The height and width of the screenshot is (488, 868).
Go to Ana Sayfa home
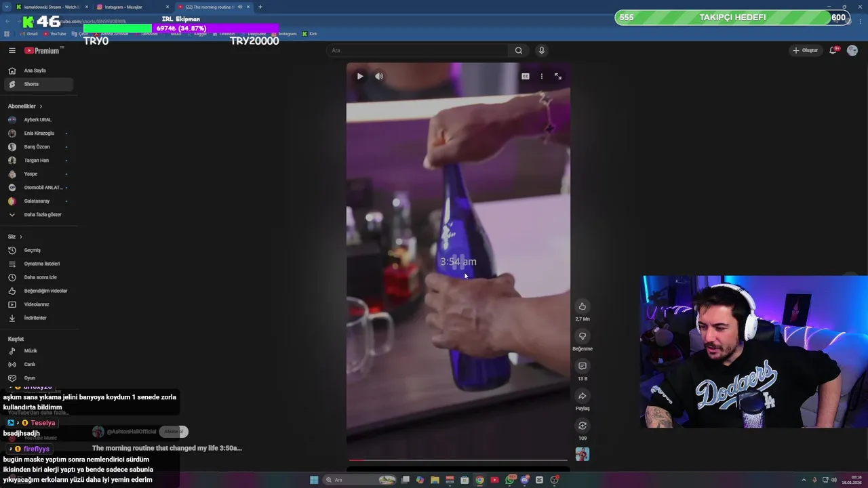click(36, 70)
